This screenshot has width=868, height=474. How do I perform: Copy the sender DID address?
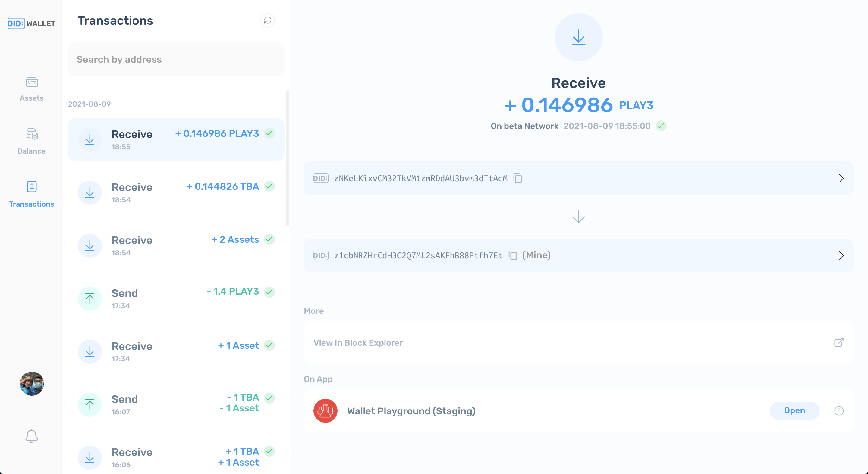[517, 178]
